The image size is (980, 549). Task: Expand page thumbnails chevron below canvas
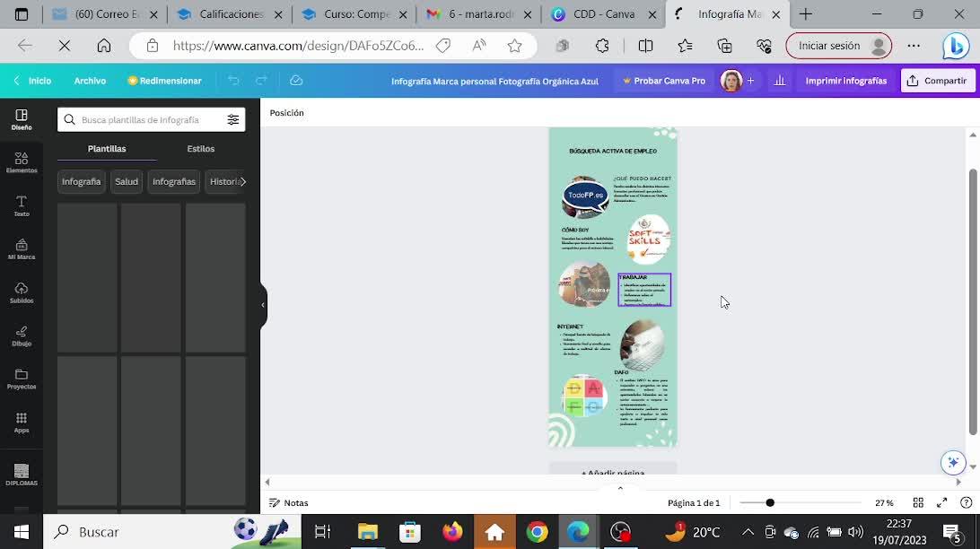tap(620, 488)
